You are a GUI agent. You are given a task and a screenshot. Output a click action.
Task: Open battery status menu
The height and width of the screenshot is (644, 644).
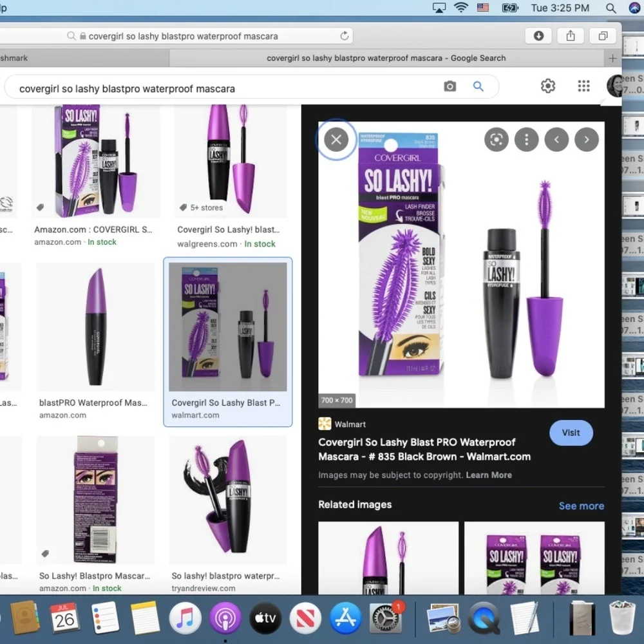(x=509, y=8)
